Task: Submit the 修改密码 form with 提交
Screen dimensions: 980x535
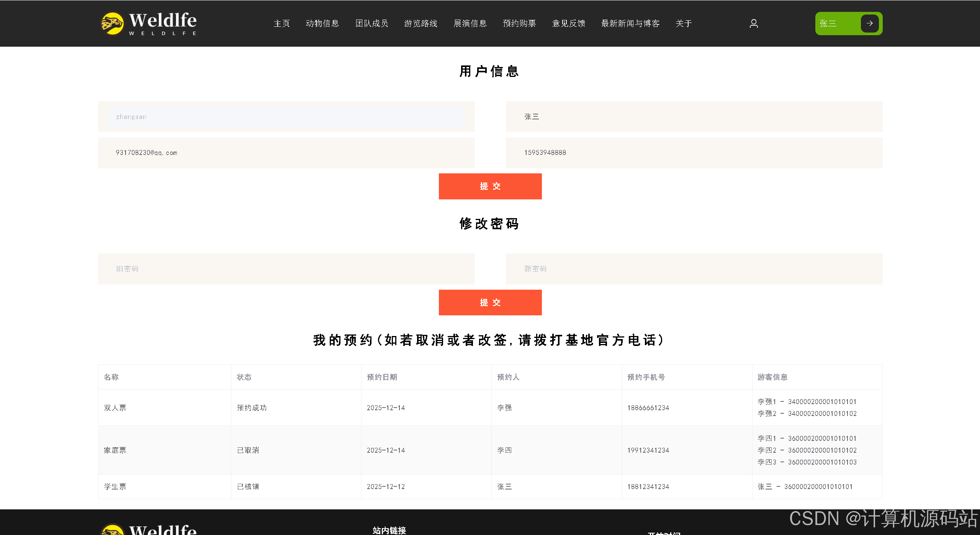Action: pyautogui.click(x=490, y=302)
